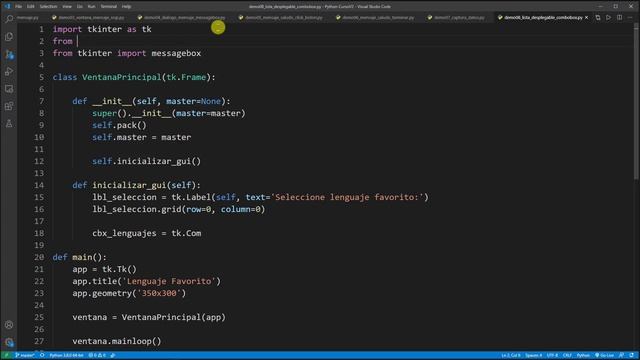This screenshot has width=640, height=360.
Task: Open the Run and Debug view icon
Action: coord(9,71)
